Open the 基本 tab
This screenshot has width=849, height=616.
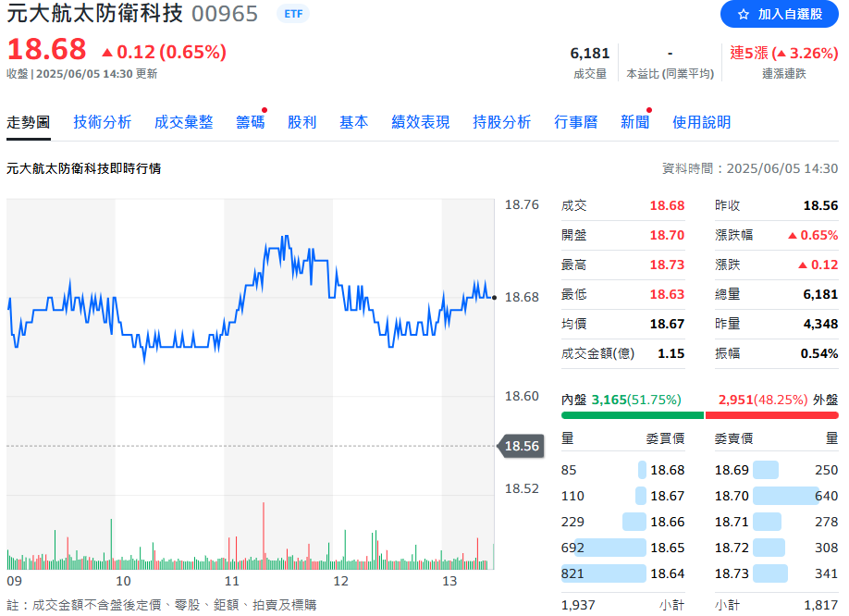(353, 122)
